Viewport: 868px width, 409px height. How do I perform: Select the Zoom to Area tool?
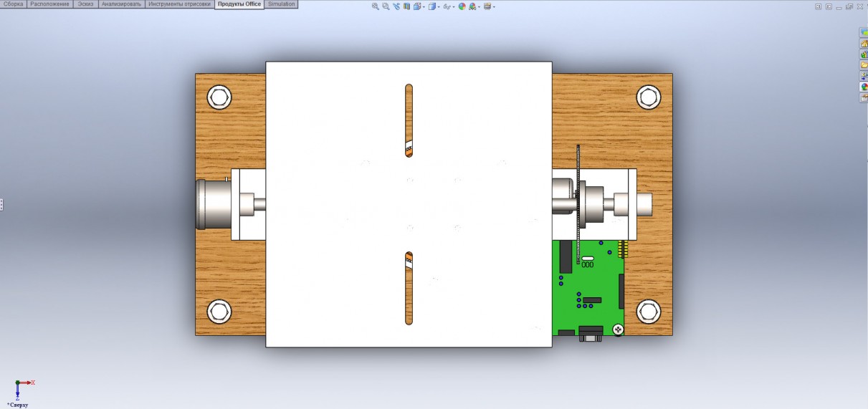(386, 6)
